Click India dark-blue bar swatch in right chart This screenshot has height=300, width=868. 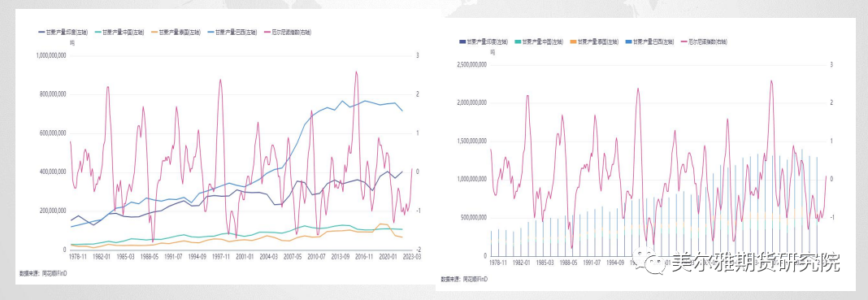pos(462,42)
